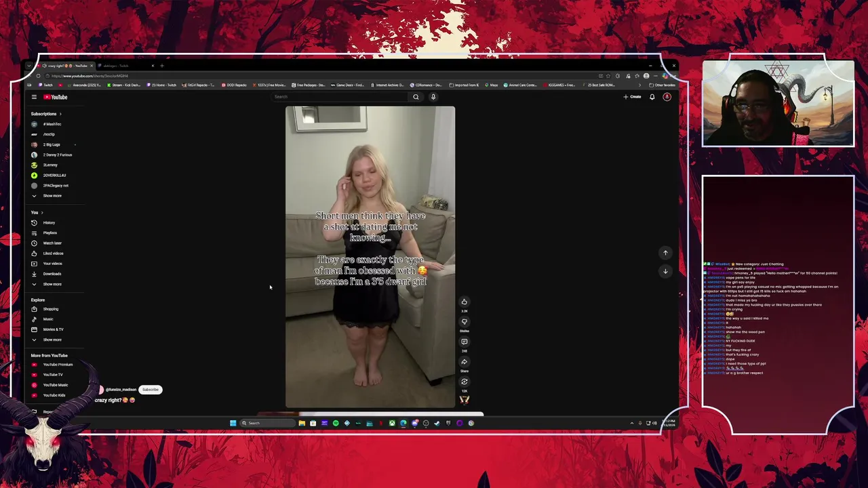Click the Create button

(x=632, y=97)
